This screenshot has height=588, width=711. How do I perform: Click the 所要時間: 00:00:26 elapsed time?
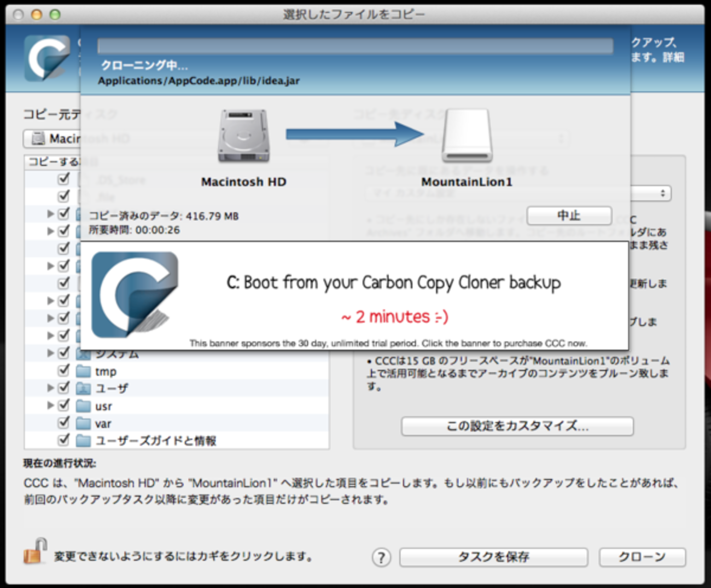(x=134, y=230)
